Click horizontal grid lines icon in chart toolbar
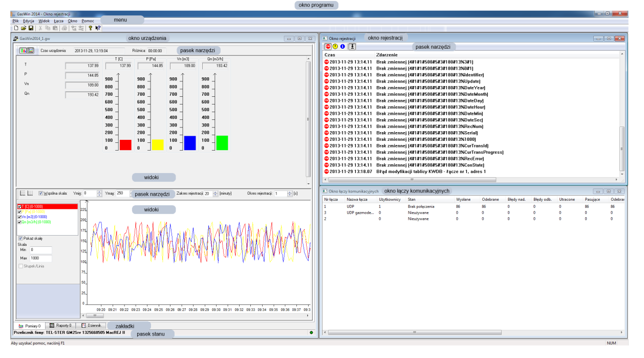This screenshot has width=644, height=358. coord(23,193)
